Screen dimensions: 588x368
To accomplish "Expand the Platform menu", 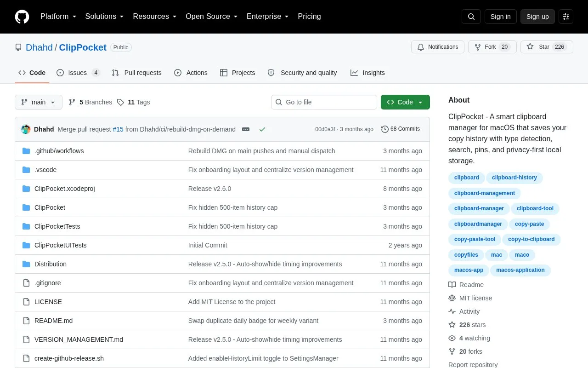I will [58, 17].
